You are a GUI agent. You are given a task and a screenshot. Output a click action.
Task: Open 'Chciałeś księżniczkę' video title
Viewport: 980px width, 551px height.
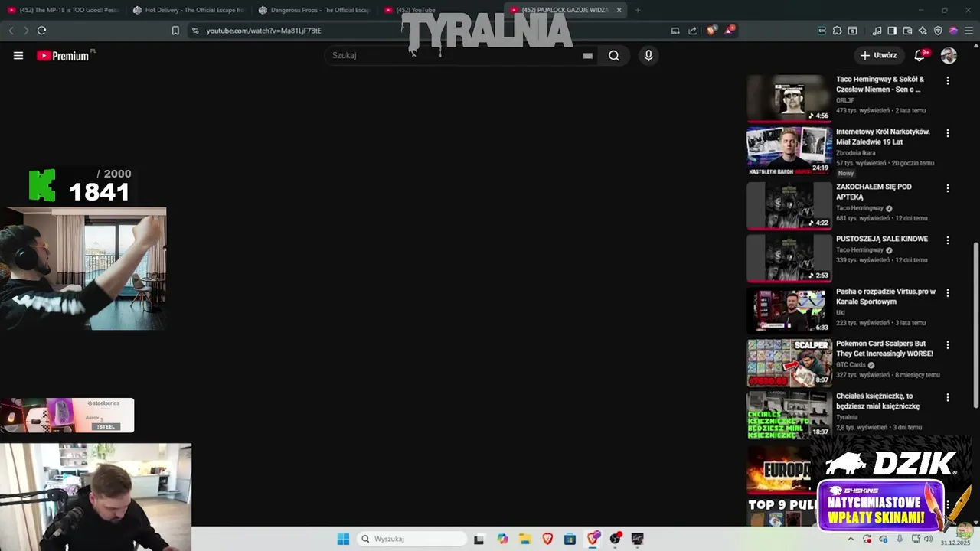[877, 401]
